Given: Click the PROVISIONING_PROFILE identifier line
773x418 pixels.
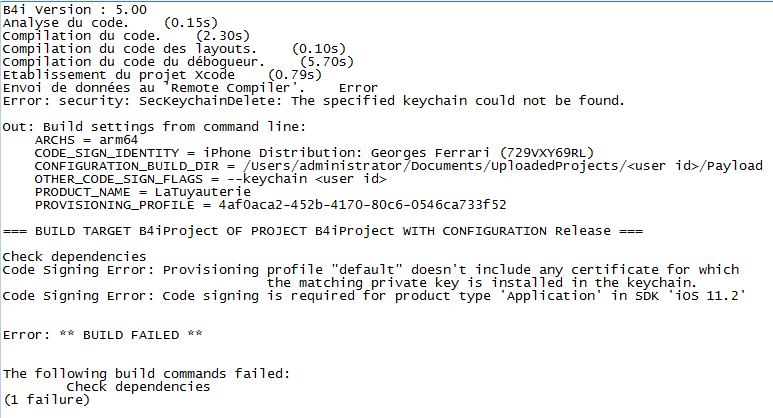Looking at the screenshot, I should click(x=270, y=204).
